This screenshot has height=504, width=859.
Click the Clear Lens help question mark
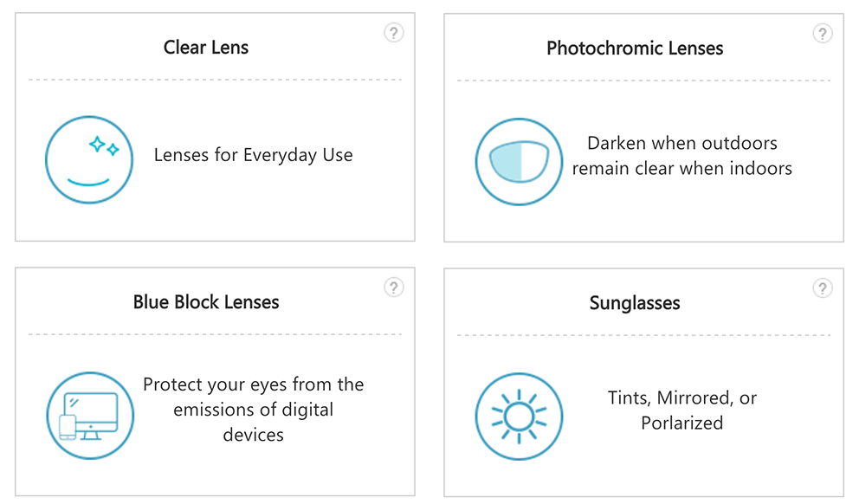393,33
